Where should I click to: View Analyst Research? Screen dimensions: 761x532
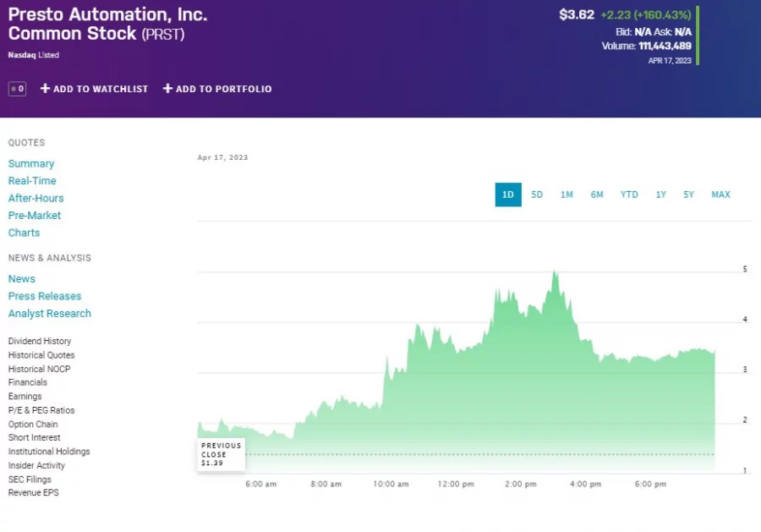(49, 313)
